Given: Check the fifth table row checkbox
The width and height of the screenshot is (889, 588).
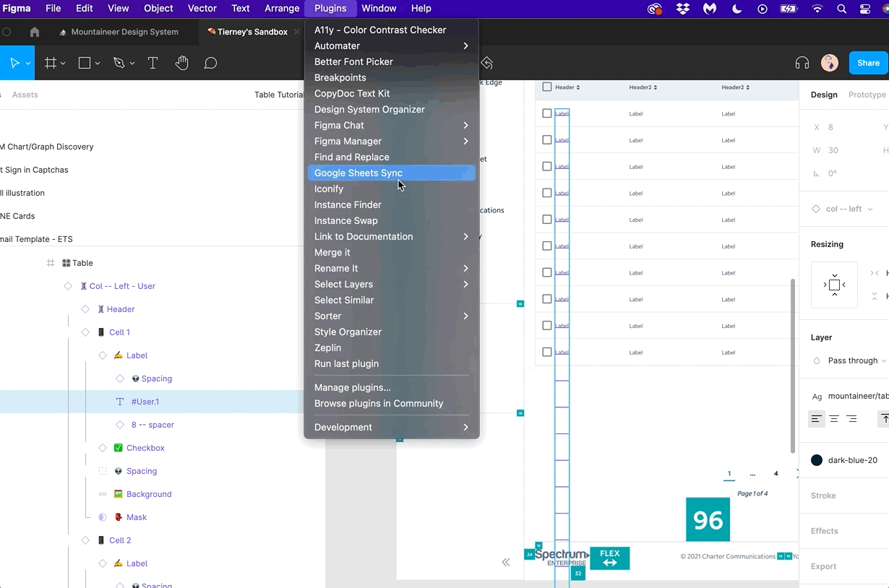Looking at the screenshot, I should (x=547, y=220).
